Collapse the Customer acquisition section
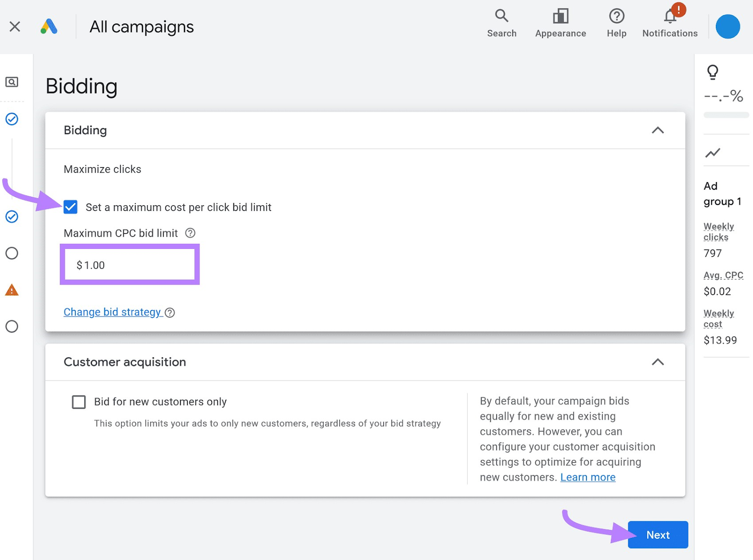Image resolution: width=753 pixels, height=560 pixels. click(658, 362)
